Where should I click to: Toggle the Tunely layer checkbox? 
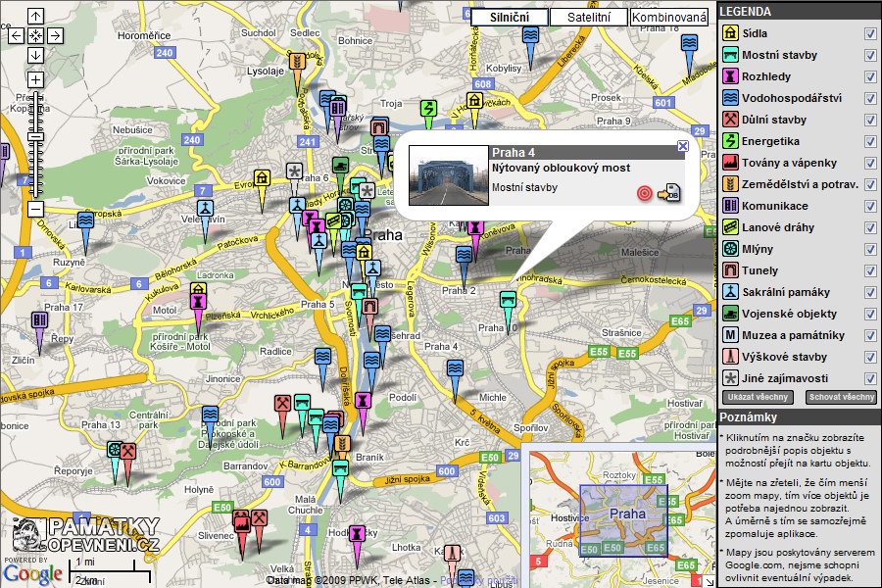pos(870,271)
